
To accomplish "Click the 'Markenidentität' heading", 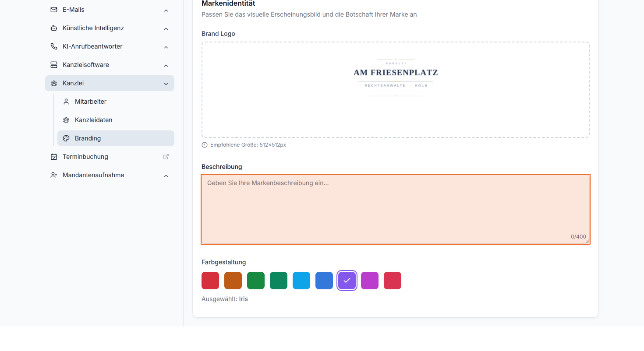I will pos(228,4).
